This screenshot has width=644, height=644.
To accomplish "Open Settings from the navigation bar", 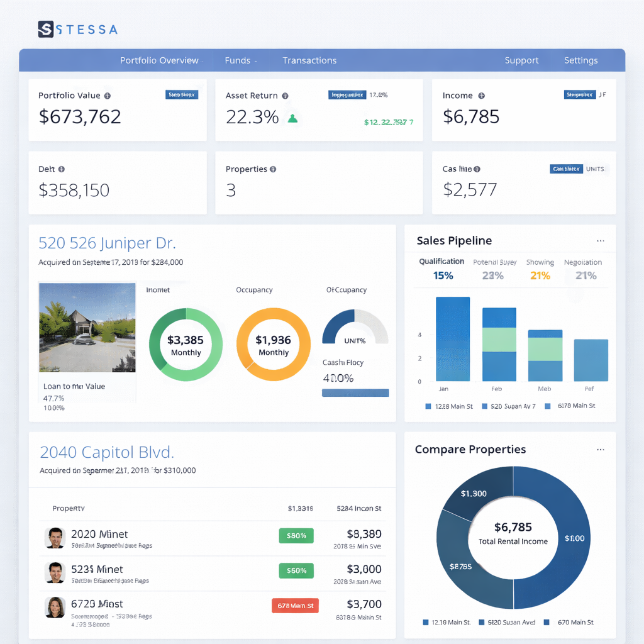I will click(580, 60).
